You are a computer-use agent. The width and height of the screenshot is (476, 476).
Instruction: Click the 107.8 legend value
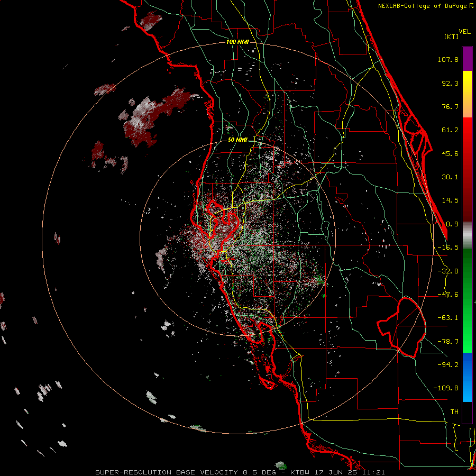tap(448, 59)
